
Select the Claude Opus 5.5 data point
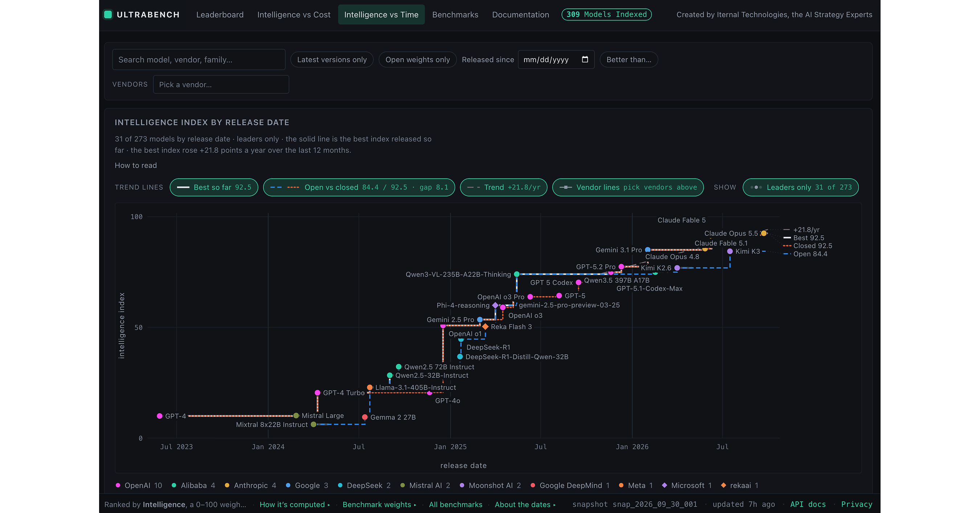764,233
